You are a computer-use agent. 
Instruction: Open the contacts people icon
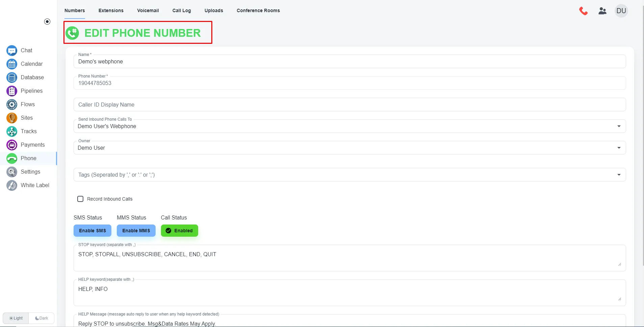click(602, 11)
